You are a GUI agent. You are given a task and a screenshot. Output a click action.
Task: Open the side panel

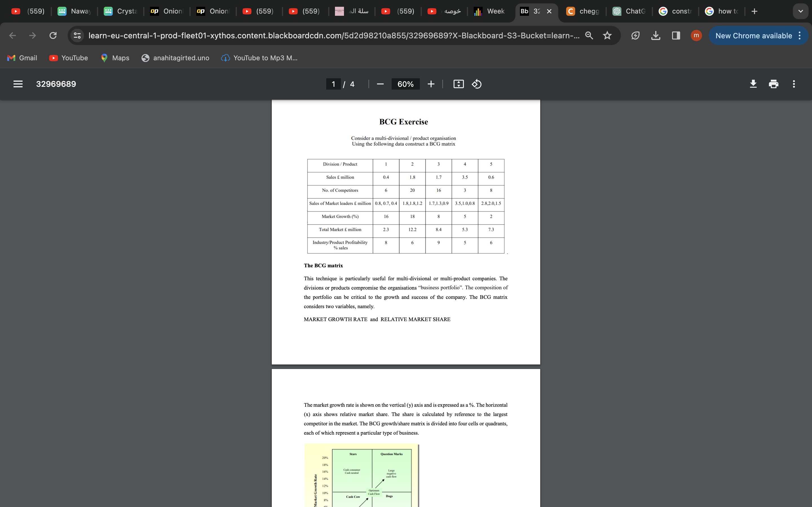click(676, 35)
